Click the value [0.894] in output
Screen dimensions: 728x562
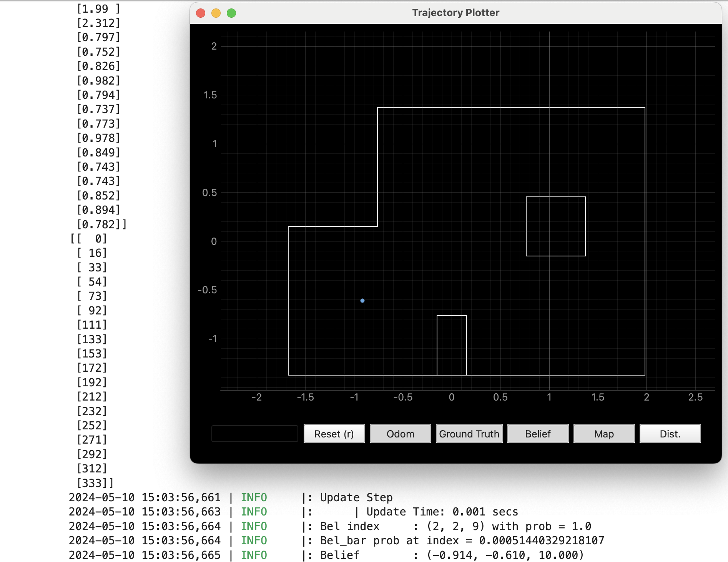click(99, 210)
